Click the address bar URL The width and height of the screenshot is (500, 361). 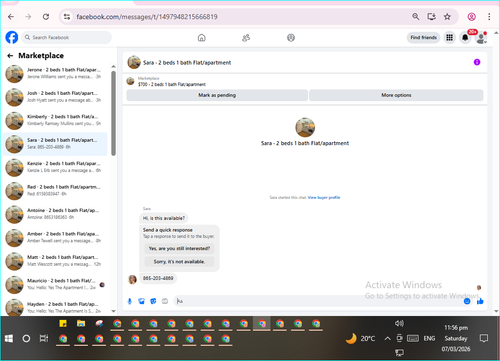(x=147, y=17)
